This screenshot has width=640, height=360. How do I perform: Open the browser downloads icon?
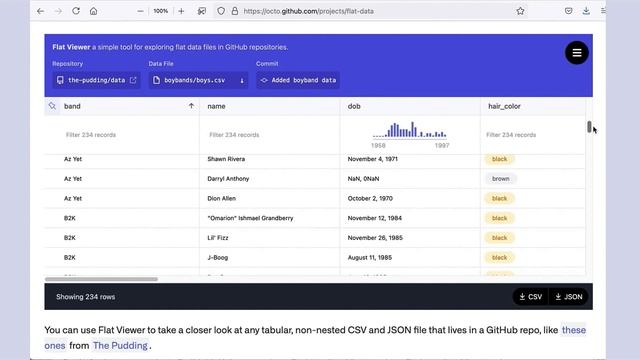point(586,11)
